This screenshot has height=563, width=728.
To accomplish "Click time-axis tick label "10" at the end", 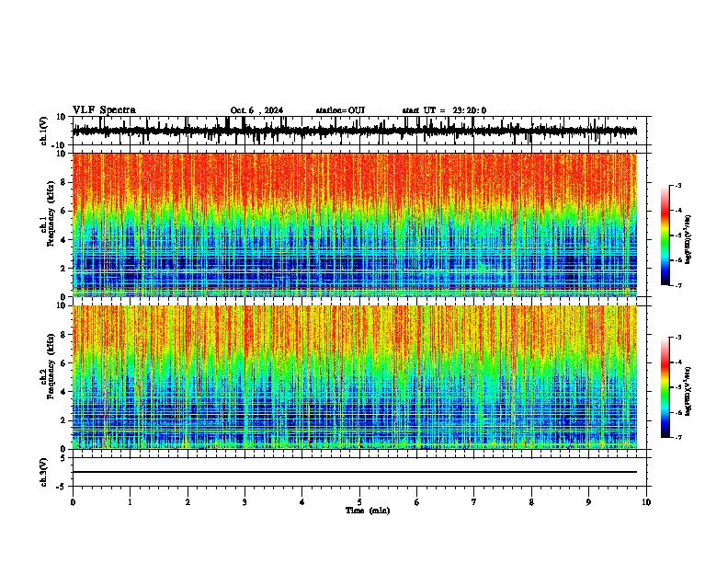I will (x=646, y=502).
